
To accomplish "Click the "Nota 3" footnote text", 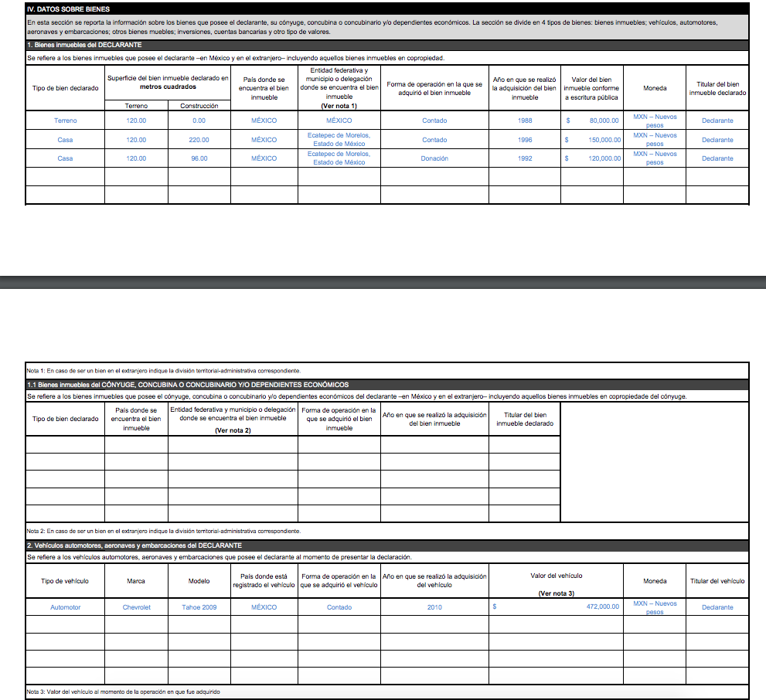I will pyautogui.click(x=124, y=692).
